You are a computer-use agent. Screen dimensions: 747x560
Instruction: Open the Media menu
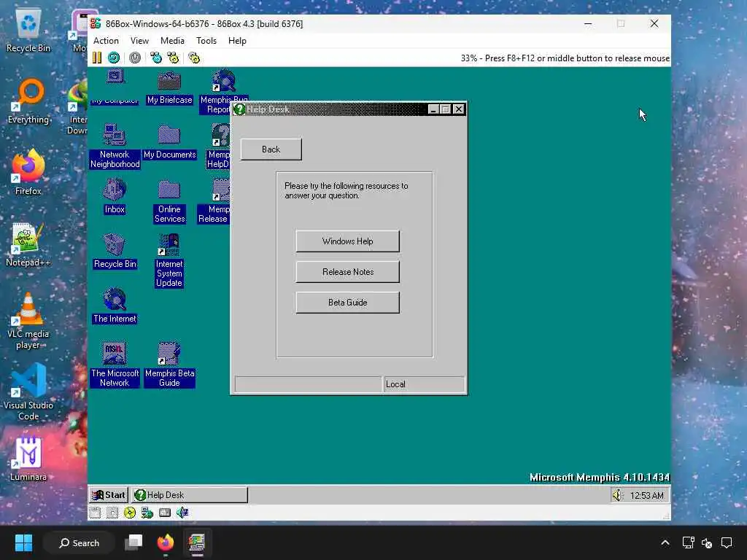tap(172, 41)
